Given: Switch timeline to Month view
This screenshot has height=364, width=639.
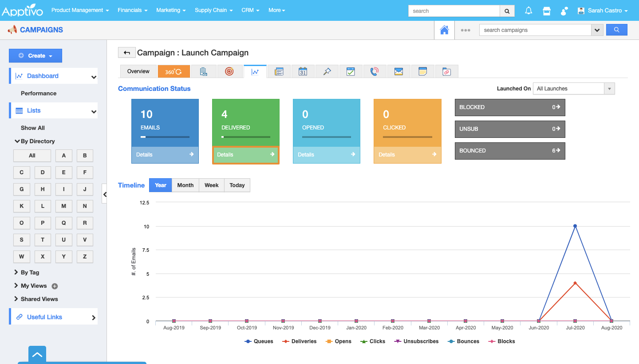Looking at the screenshot, I should pyautogui.click(x=185, y=185).
